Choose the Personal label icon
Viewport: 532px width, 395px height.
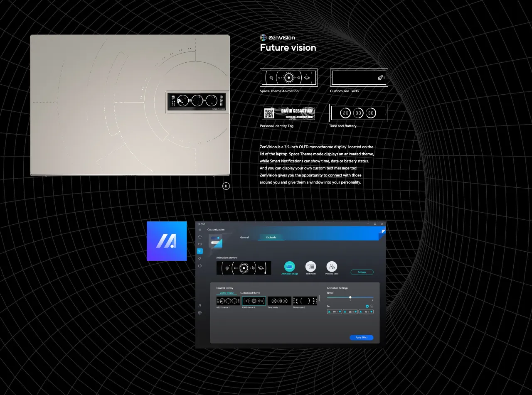332,267
